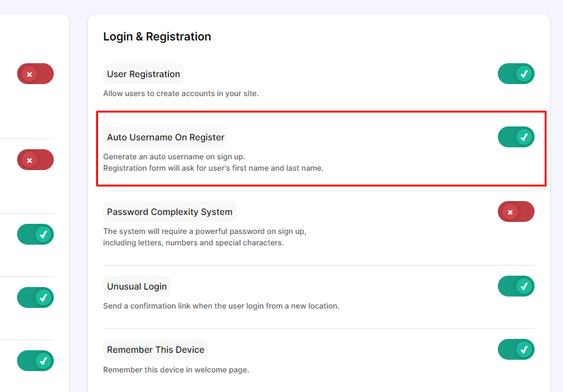This screenshot has height=392, width=563.
Task: Disable the User Registration toggle
Action: tap(516, 73)
